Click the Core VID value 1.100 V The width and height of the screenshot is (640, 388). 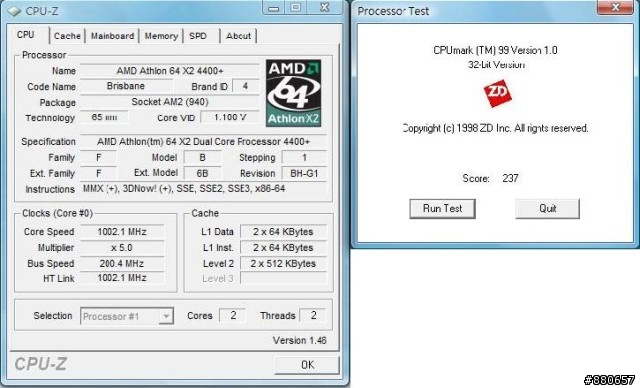pos(230,118)
